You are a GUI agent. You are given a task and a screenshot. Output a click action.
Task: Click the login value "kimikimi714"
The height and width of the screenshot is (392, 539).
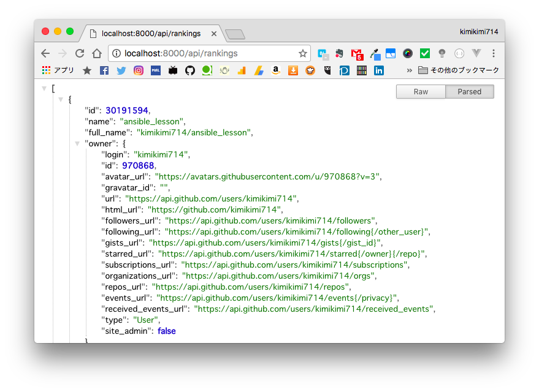pyautogui.click(x=161, y=154)
